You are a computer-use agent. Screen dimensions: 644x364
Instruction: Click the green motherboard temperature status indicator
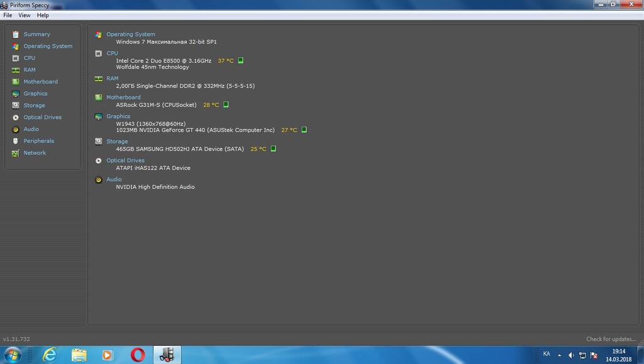(x=226, y=105)
